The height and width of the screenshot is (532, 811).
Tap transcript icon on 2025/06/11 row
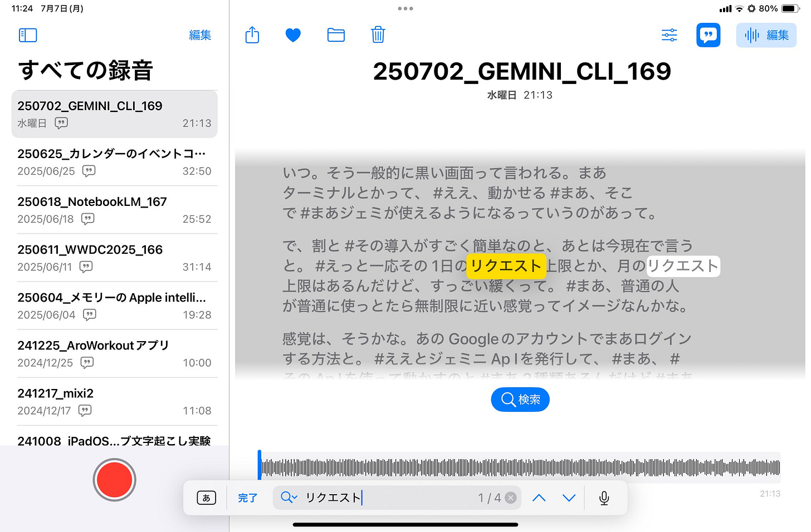coord(86,267)
